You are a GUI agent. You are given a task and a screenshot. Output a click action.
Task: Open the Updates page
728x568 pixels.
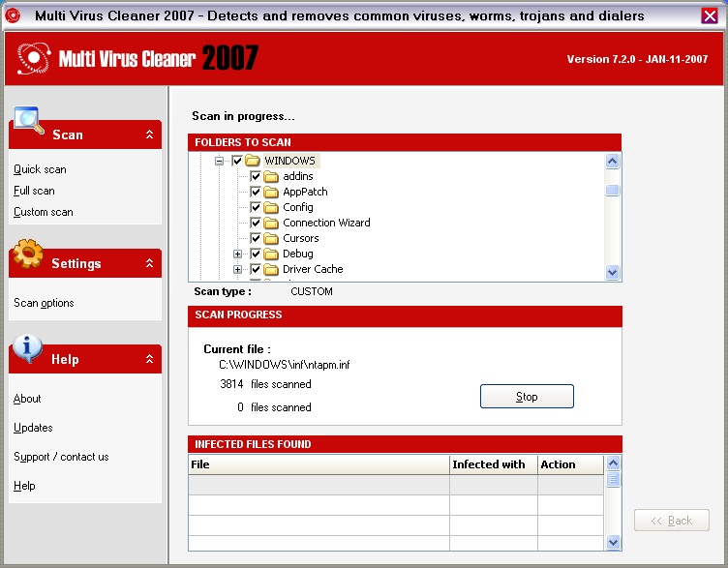pos(33,428)
